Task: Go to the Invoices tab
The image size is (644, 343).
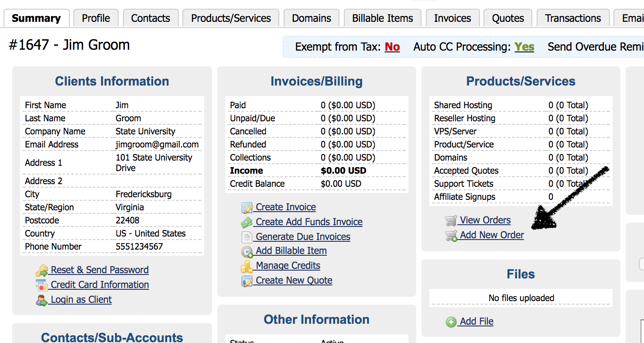Action: pyautogui.click(x=452, y=18)
